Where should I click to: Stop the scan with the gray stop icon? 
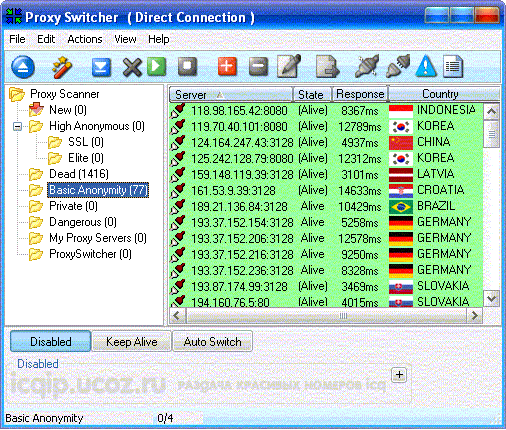click(187, 66)
